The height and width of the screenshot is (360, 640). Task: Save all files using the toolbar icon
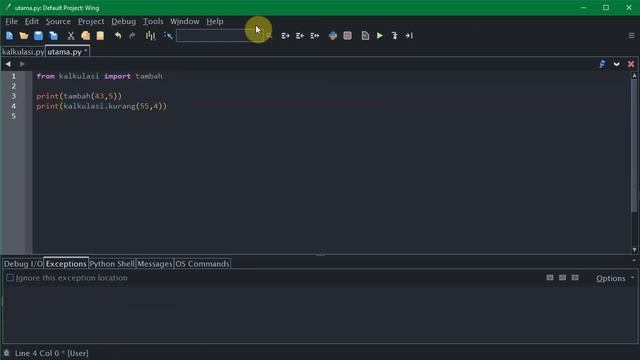(53, 36)
